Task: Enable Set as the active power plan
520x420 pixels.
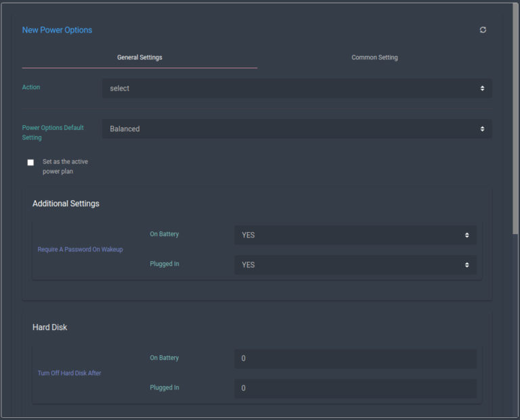Action: [x=30, y=162]
